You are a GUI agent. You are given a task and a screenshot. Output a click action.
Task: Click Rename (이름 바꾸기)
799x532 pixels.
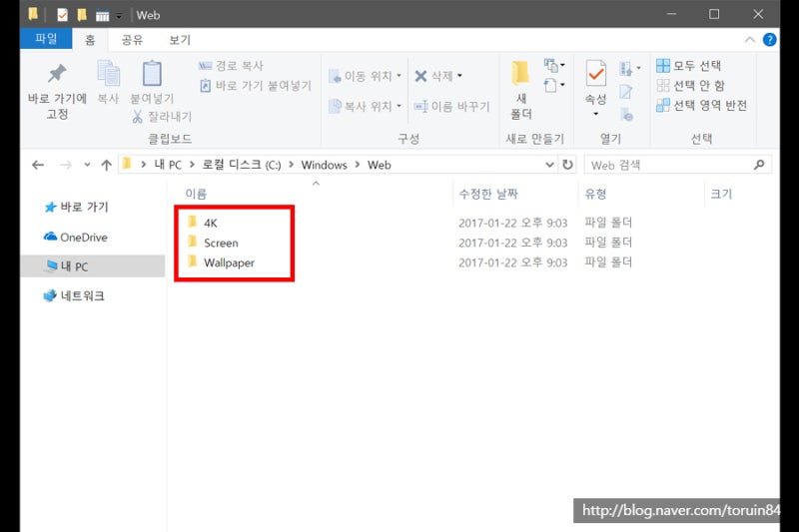(452, 107)
